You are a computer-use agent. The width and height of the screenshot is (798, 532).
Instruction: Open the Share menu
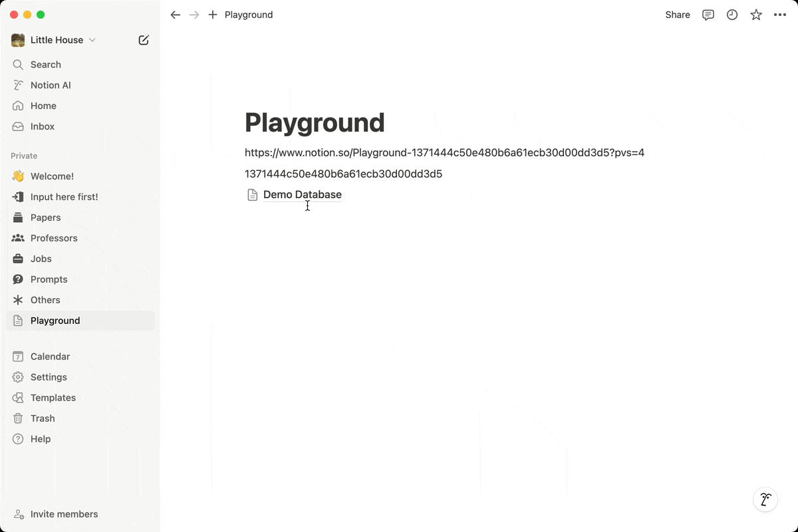pyautogui.click(x=677, y=15)
